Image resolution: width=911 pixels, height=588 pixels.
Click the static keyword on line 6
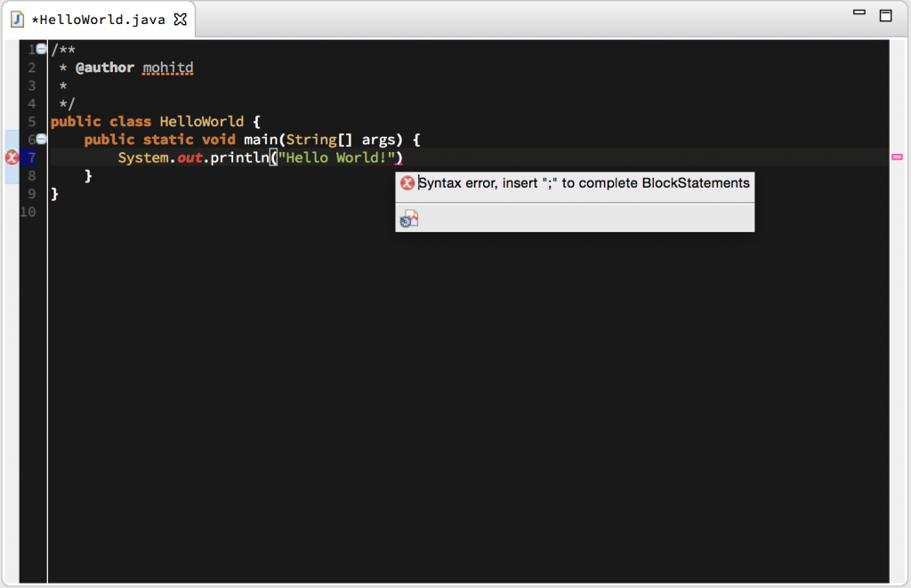click(168, 140)
